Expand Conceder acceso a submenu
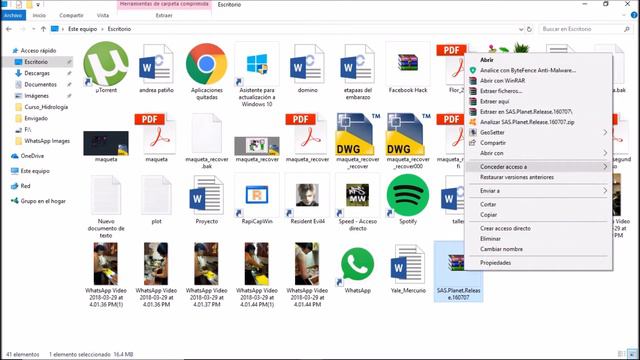 click(x=538, y=167)
